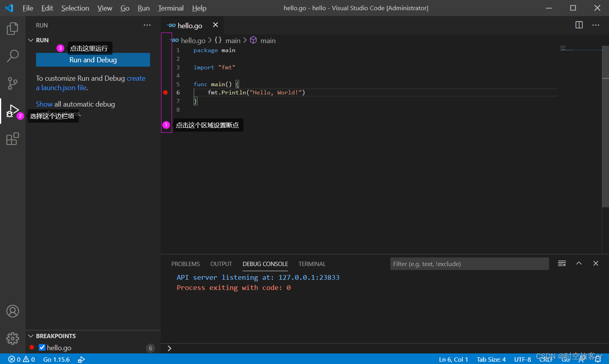The height and width of the screenshot is (364, 609).
Task: Click code line fmt.Println("Hello, World!")
Action: click(256, 92)
